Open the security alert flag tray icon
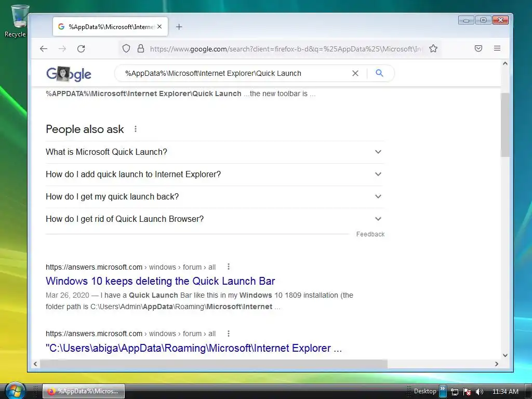The width and height of the screenshot is (532, 399). pyautogui.click(x=467, y=392)
